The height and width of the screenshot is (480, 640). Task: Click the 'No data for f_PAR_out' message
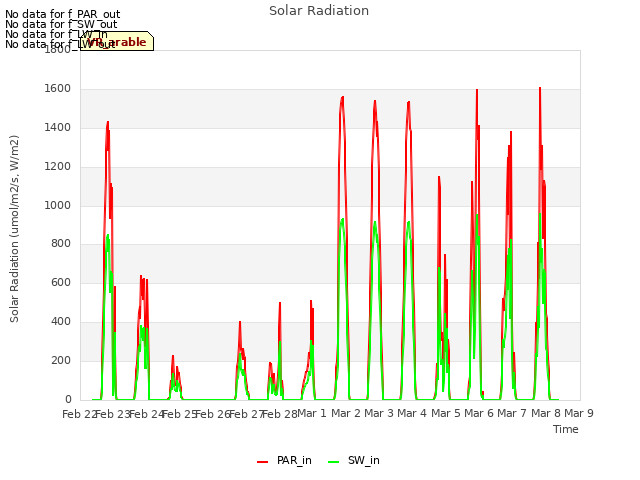(62, 14)
